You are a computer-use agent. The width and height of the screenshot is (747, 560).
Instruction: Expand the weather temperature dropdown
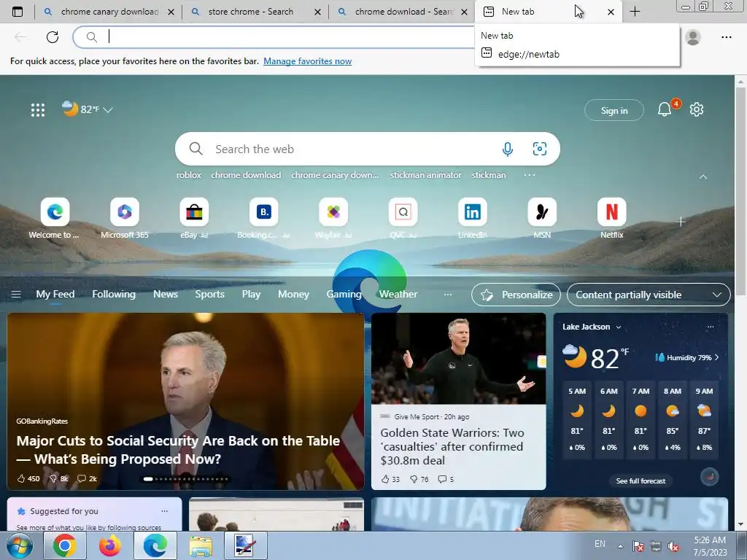pos(108,110)
